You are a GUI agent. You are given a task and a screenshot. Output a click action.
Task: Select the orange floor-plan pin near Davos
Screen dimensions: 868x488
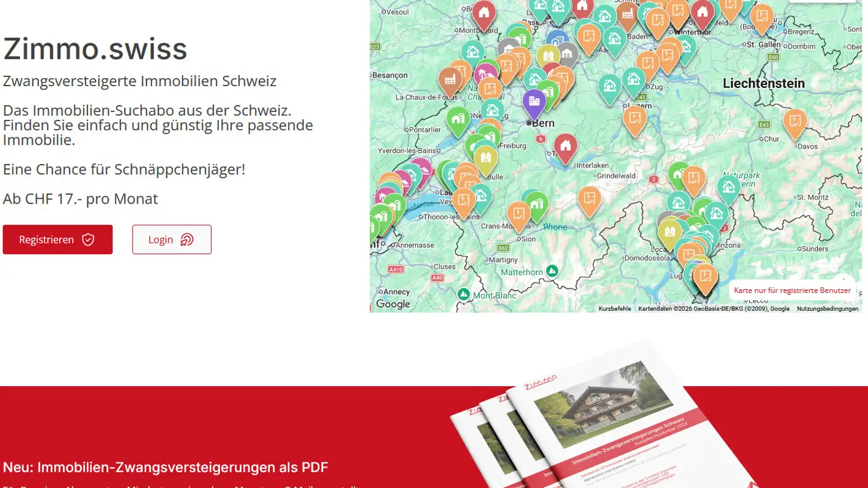click(x=795, y=124)
